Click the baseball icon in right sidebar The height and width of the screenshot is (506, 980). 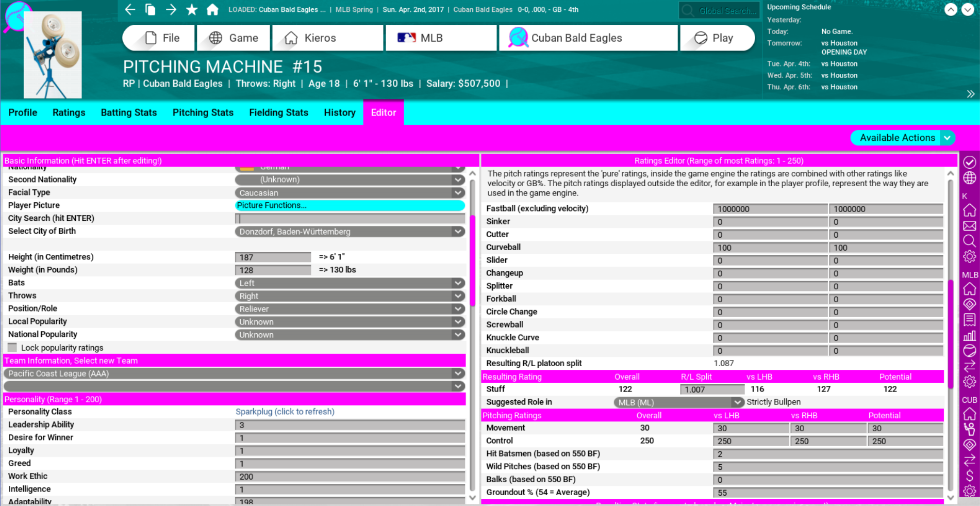[969, 351]
